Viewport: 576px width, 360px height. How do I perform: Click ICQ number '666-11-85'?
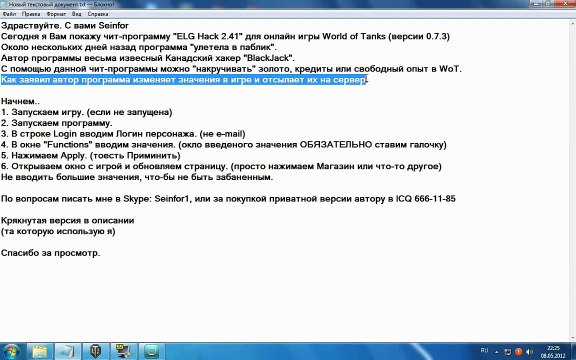tap(435, 199)
